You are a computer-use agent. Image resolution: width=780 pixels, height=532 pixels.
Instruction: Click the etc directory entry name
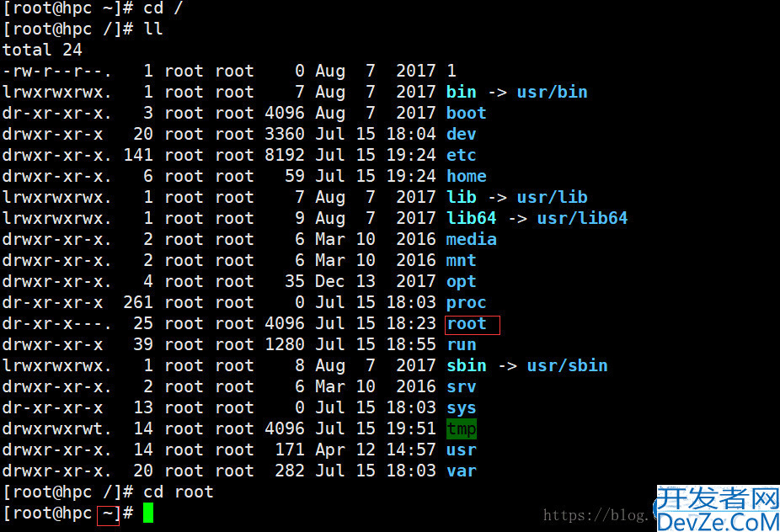pyautogui.click(x=462, y=156)
